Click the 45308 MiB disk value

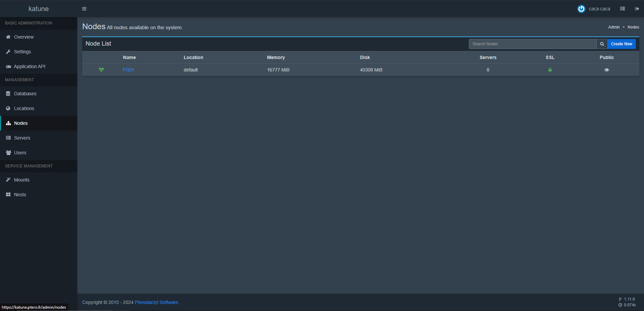coord(371,70)
